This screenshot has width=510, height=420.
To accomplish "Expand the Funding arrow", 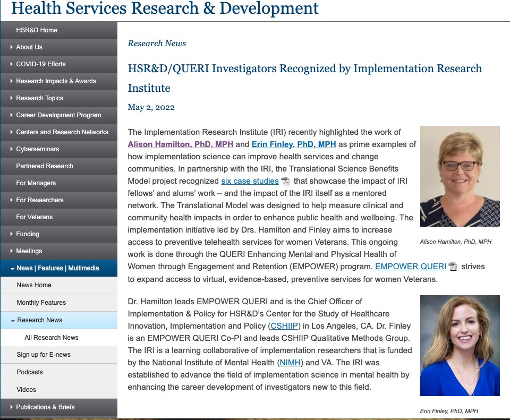I will (12, 234).
